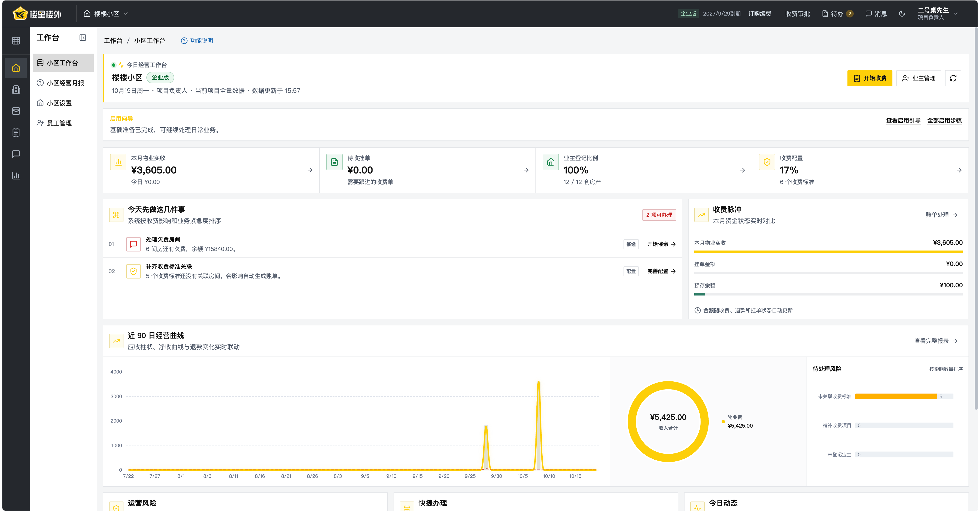The height and width of the screenshot is (513, 980).
Task: Collapse the 工作台 sidebar panel
Action: pyautogui.click(x=83, y=38)
